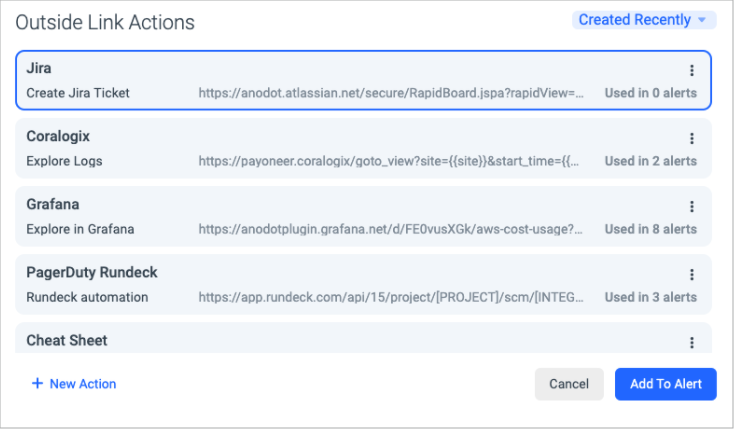734x429 pixels.
Task: Click the 'Explore in Grafana' description
Action: point(80,229)
